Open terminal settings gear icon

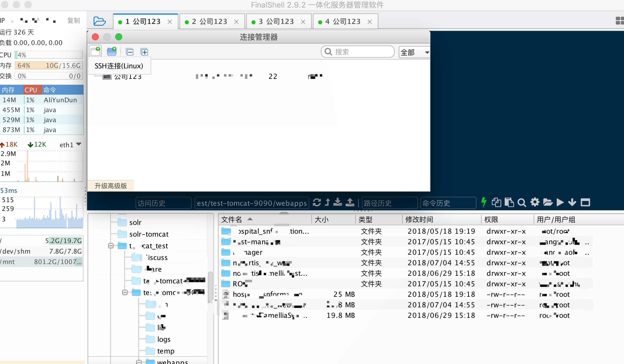coord(535,202)
